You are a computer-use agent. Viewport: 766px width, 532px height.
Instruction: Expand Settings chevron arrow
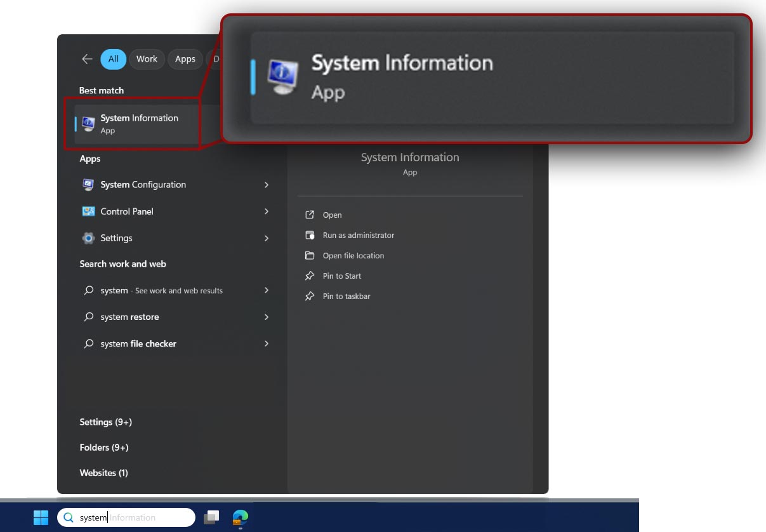click(267, 238)
